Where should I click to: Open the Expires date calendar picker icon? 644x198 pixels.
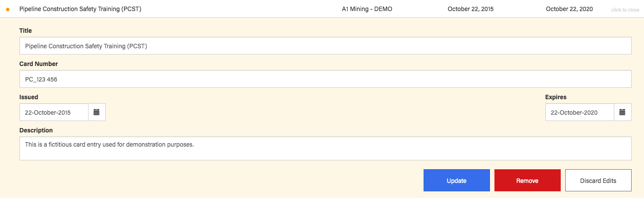coord(622,113)
